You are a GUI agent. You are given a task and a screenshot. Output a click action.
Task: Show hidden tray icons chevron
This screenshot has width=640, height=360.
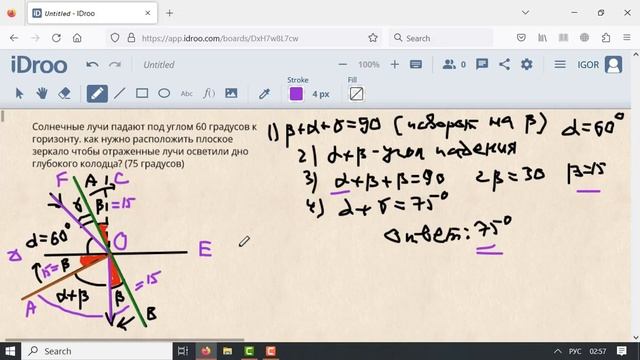(x=557, y=351)
